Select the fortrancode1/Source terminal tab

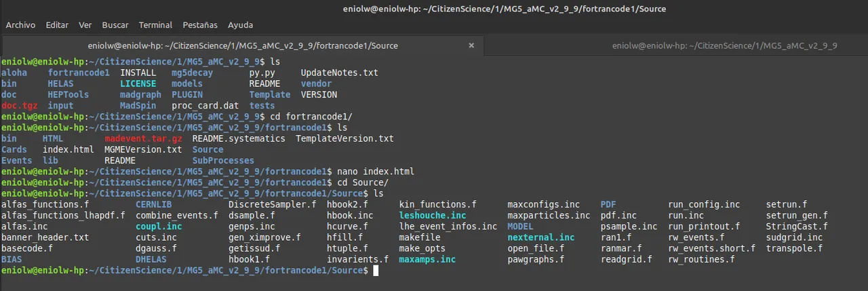pos(243,45)
